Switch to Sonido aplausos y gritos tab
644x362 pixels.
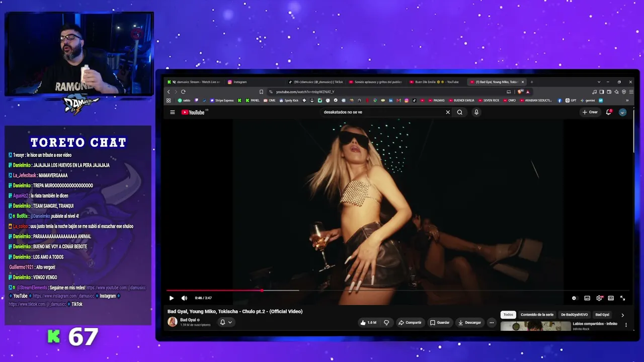(x=376, y=82)
